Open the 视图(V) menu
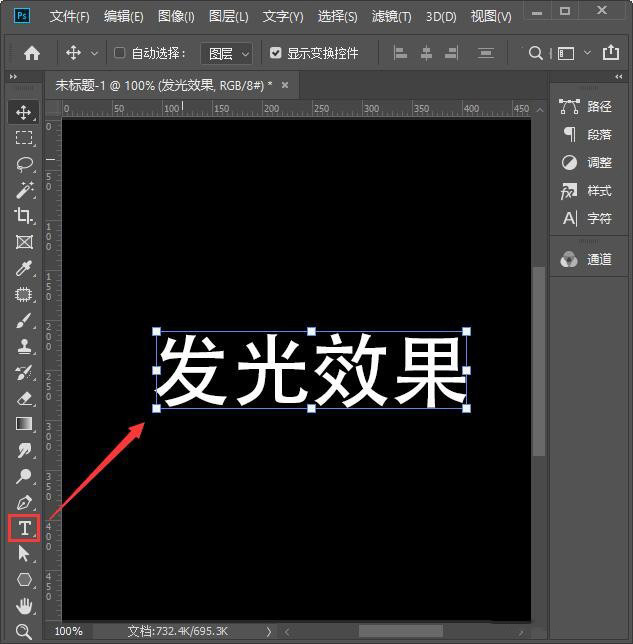The image size is (633, 644). click(491, 16)
